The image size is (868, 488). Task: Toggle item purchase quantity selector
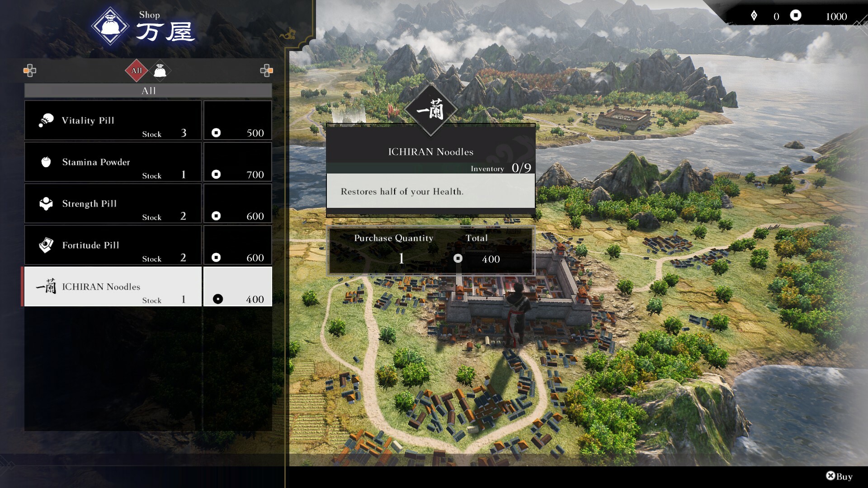pyautogui.click(x=400, y=258)
